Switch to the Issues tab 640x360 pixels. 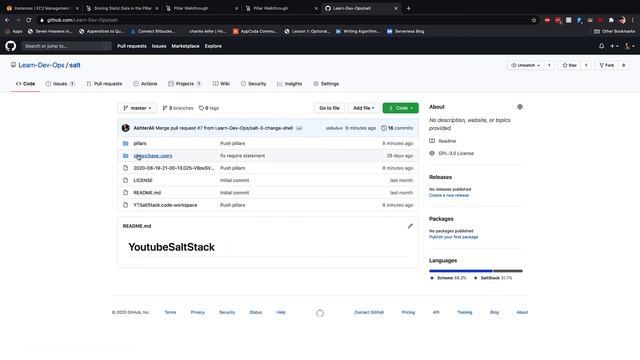(x=60, y=84)
